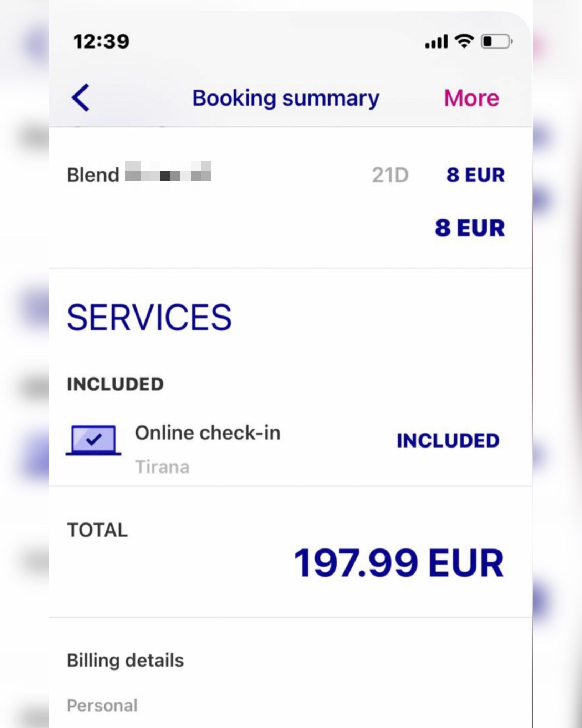Tap the cellular signal bars icon
The width and height of the screenshot is (582, 728).
point(436,41)
